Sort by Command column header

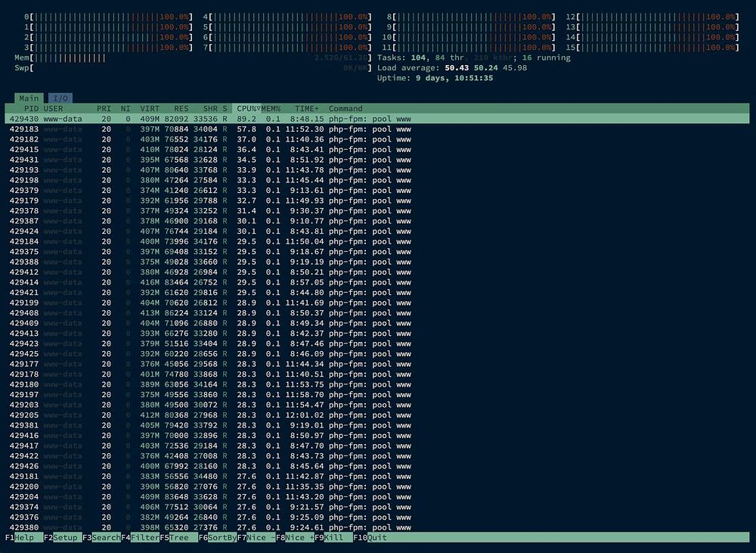pos(345,109)
